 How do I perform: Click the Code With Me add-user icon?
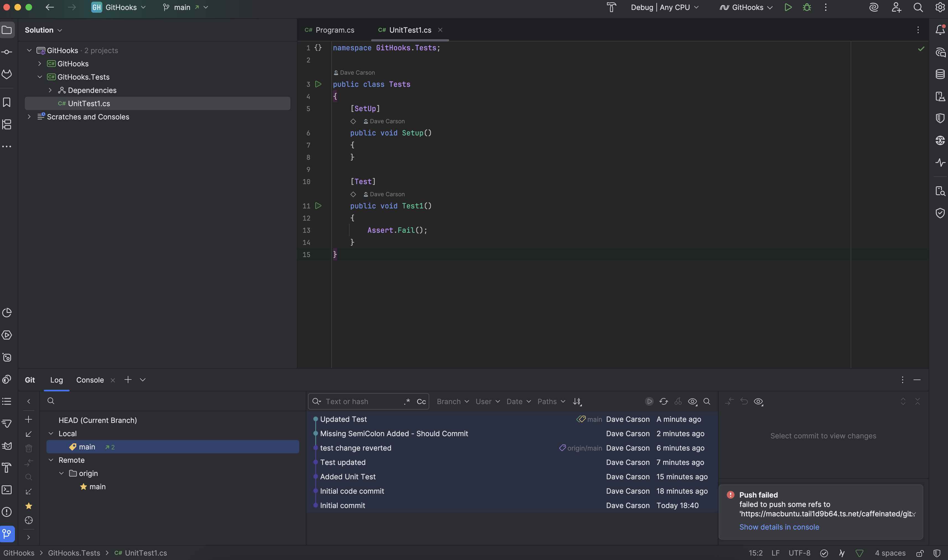click(x=896, y=7)
